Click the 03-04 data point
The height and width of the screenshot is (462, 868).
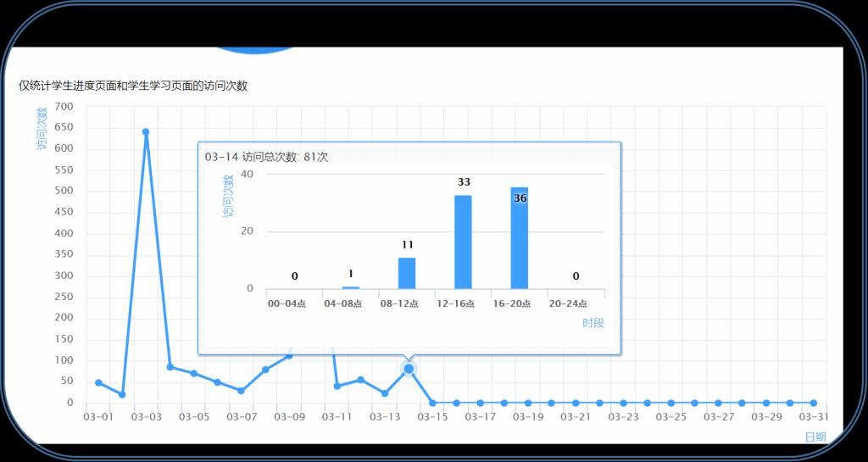(170, 367)
